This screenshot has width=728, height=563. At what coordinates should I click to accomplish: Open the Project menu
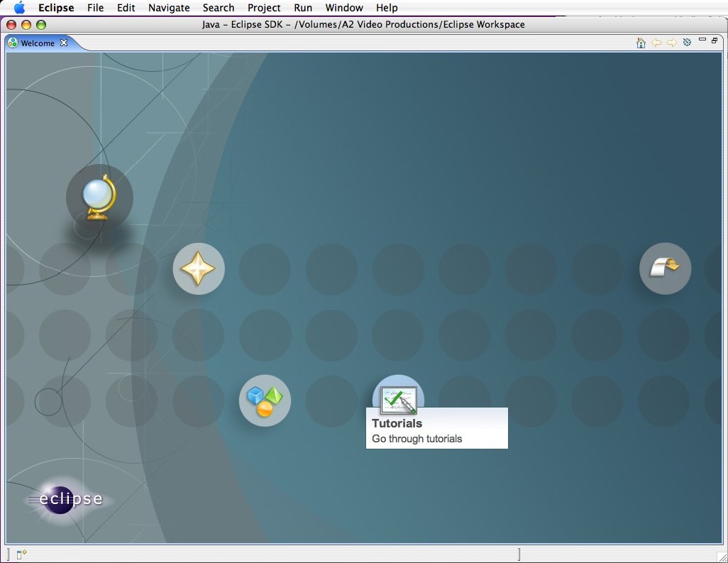click(264, 8)
